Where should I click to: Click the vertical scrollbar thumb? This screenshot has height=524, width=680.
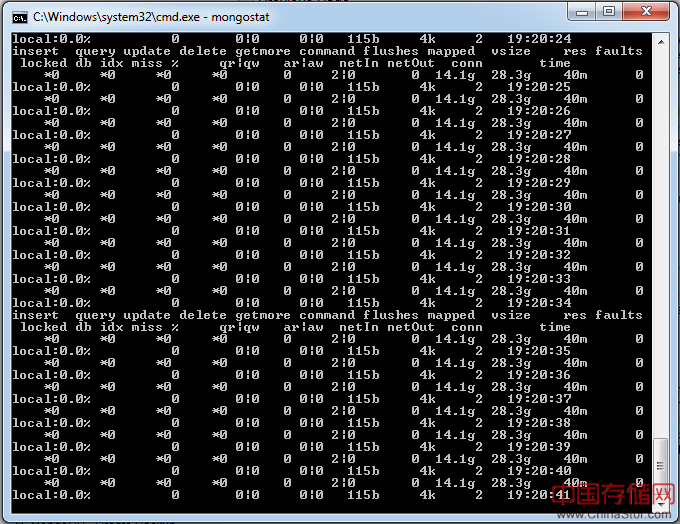pyautogui.click(x=661, y=466)
